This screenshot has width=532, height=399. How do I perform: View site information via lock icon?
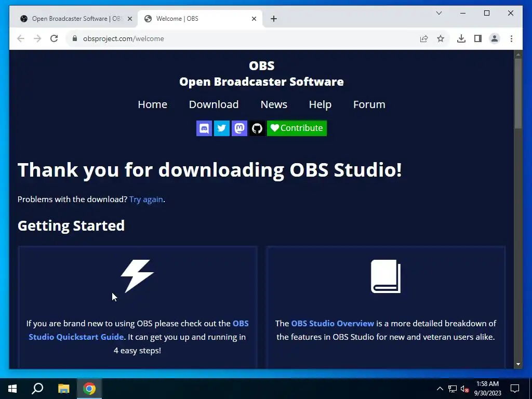point(75,38)
